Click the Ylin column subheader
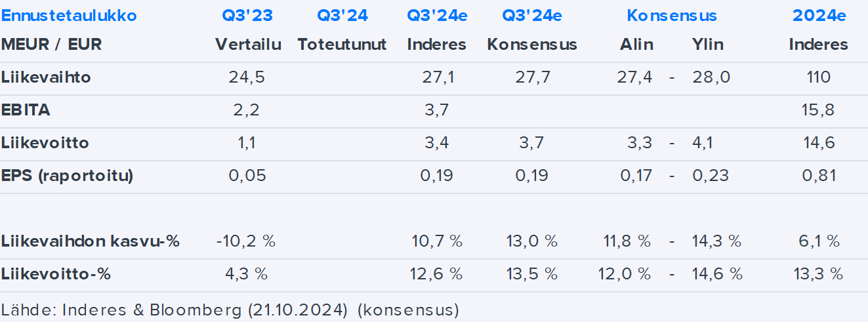This screenshot has height=322, width=868. coord(707,45)
